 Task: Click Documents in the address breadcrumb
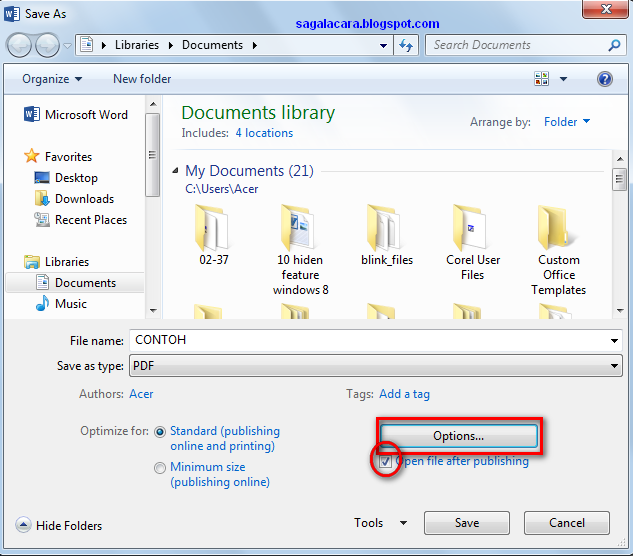tap(212, 45)
